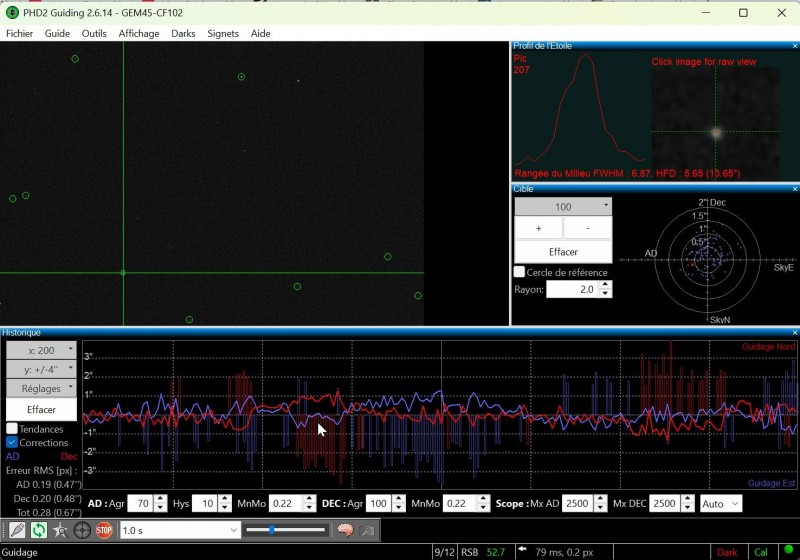Screen dimensions: 800x560
Task: Open the Outils menu
Action: 94,34
